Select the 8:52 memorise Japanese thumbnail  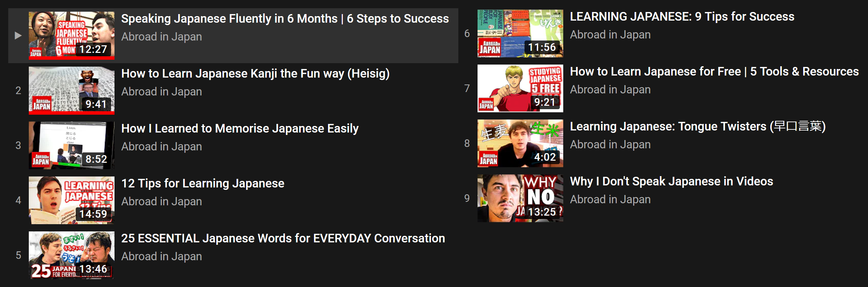[x=72, y=145]
